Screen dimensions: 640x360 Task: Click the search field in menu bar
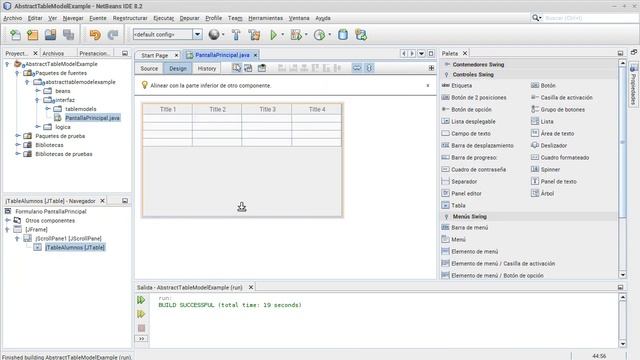coord(590,18)
